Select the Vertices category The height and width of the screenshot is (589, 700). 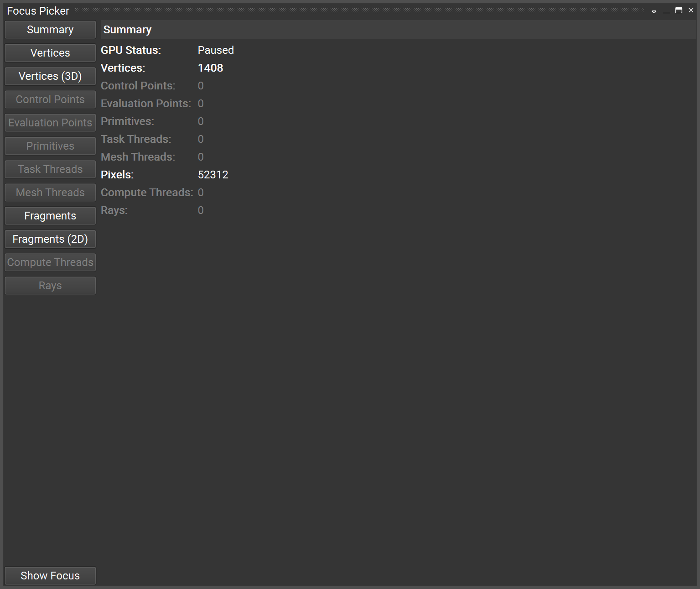click(x=50, y=53)
